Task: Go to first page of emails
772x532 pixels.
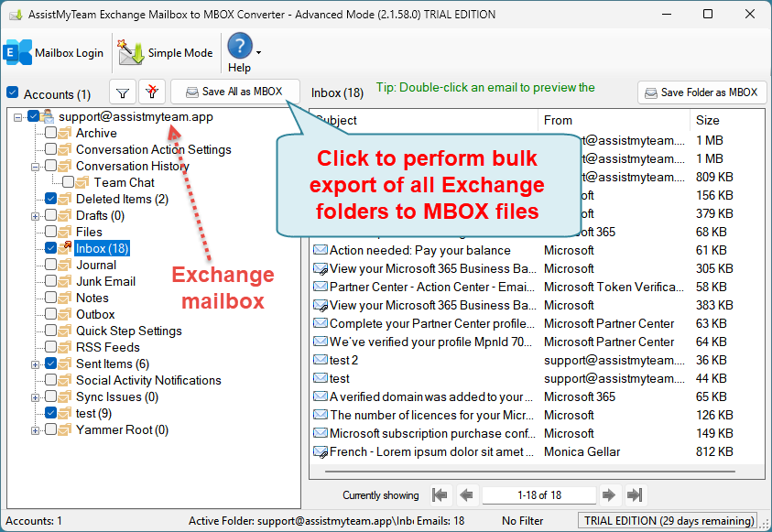Action: point(440,495)
